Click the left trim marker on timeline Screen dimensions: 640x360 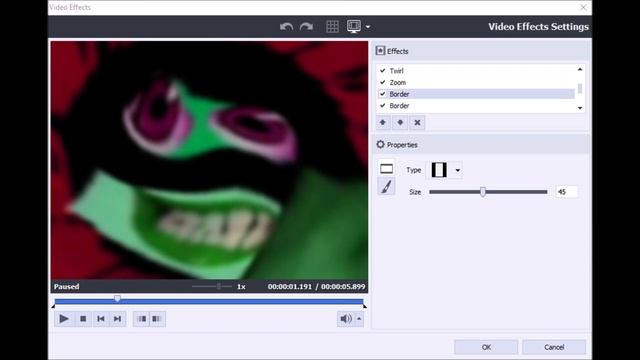point(53,306)
